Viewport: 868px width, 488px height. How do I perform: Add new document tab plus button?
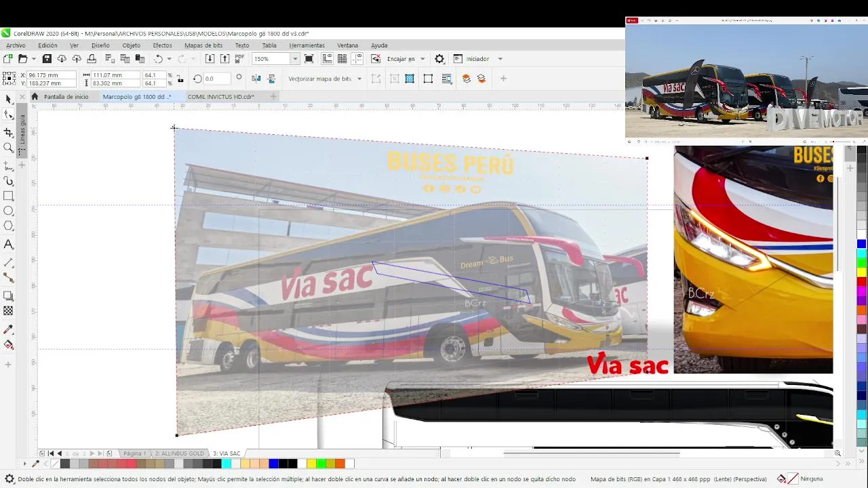click(273, 97)
